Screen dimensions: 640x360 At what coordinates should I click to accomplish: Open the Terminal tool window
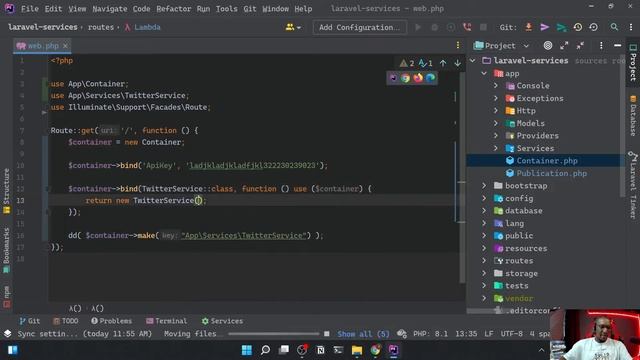pos(166,321)
